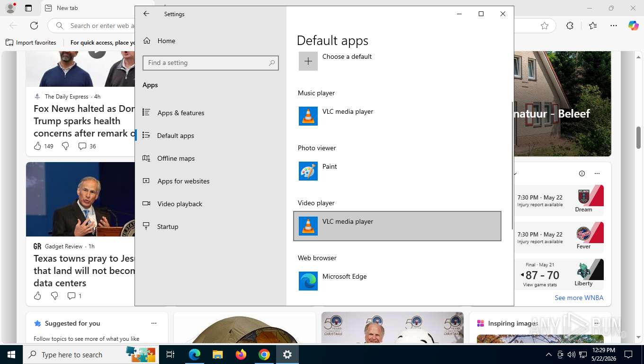
Task: Click the Offline maps map icon
Action: pos(146,158)
